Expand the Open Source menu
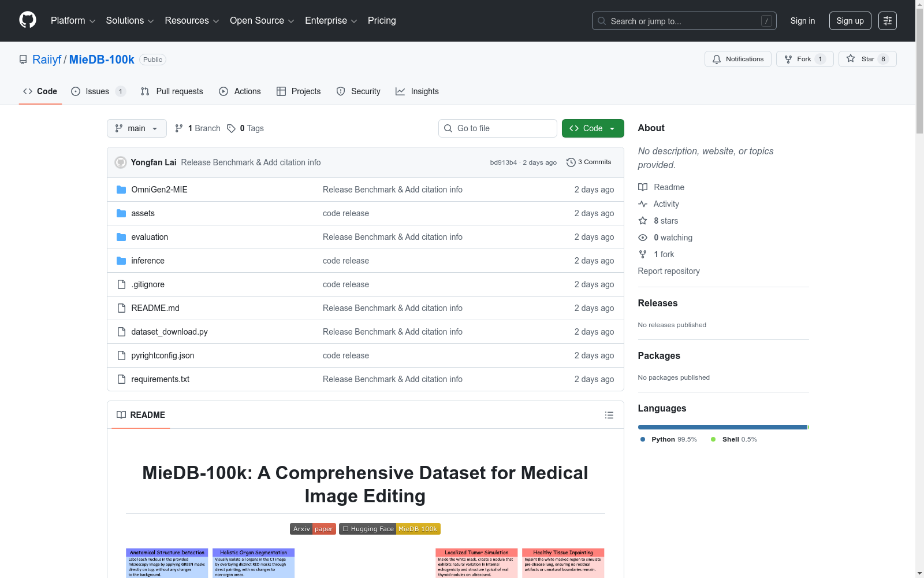The width and height of the screenshot is (924, 578). point(262,21)
